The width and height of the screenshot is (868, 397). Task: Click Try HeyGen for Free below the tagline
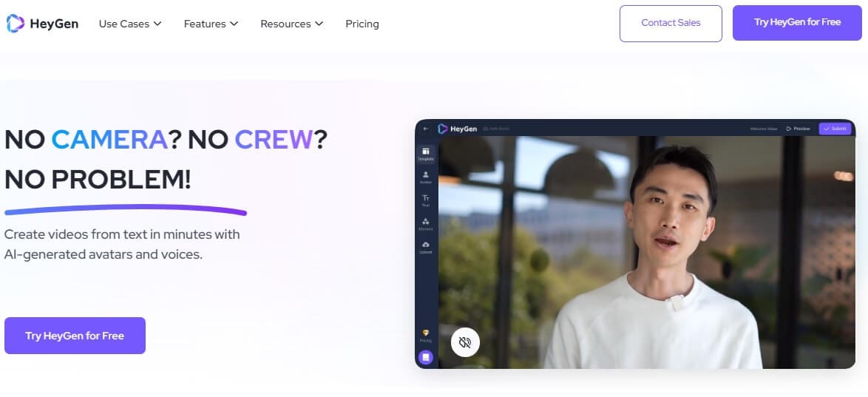tap(75, 336)
